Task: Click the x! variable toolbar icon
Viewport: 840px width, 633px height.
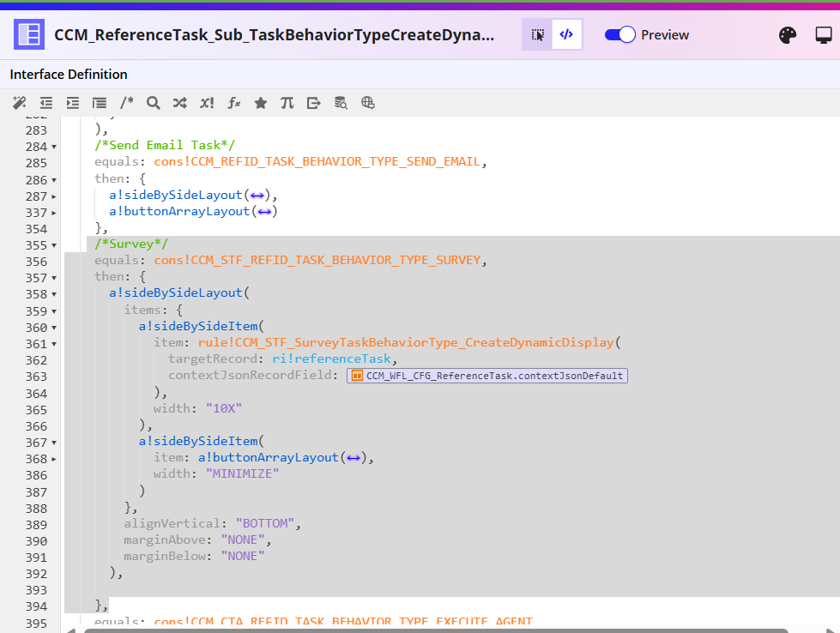Action: pyautogui.click(x=207, y=103)
